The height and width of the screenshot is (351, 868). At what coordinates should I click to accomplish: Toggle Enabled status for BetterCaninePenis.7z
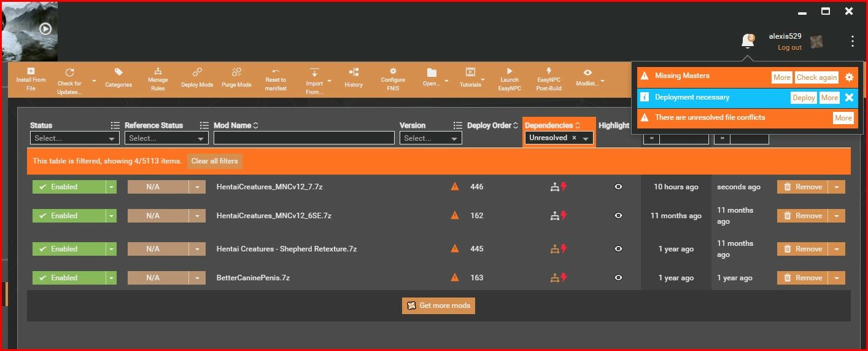point(69,278)
